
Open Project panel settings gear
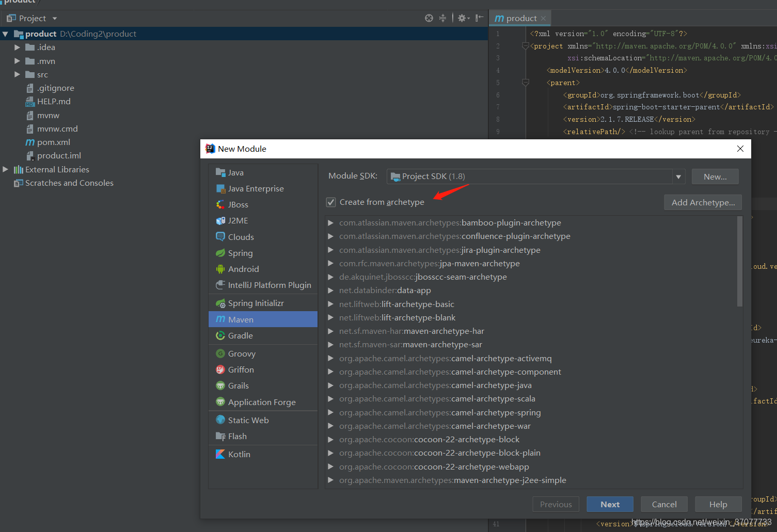(x=463, y=18)
